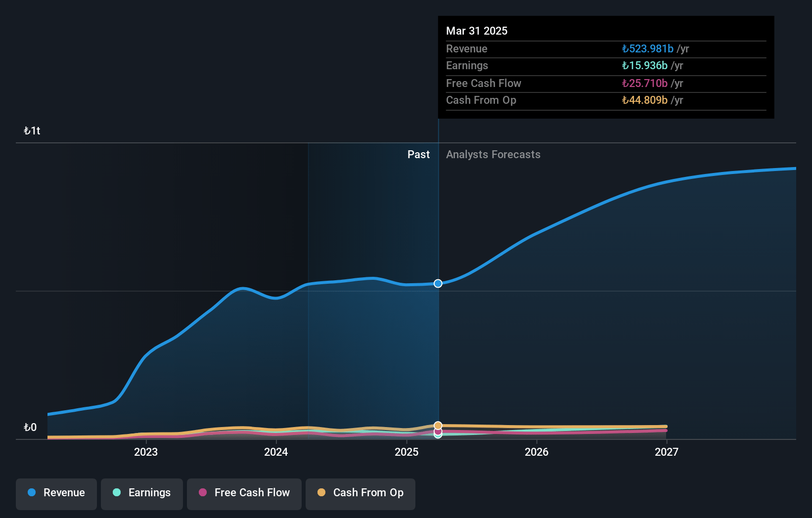Viewport: 812px width, 518px height.
Task: Toggle the Earnings legend button
Action: pos(142,494)
